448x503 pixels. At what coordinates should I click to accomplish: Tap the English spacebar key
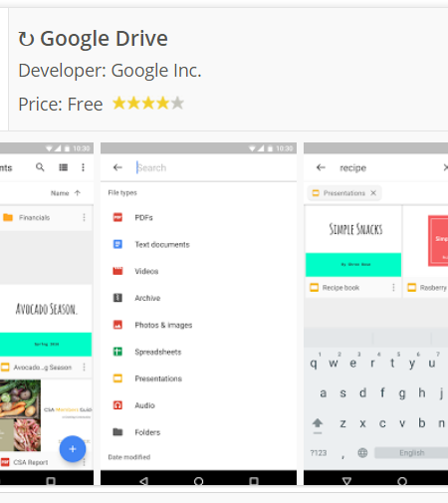tap(411, 453)
